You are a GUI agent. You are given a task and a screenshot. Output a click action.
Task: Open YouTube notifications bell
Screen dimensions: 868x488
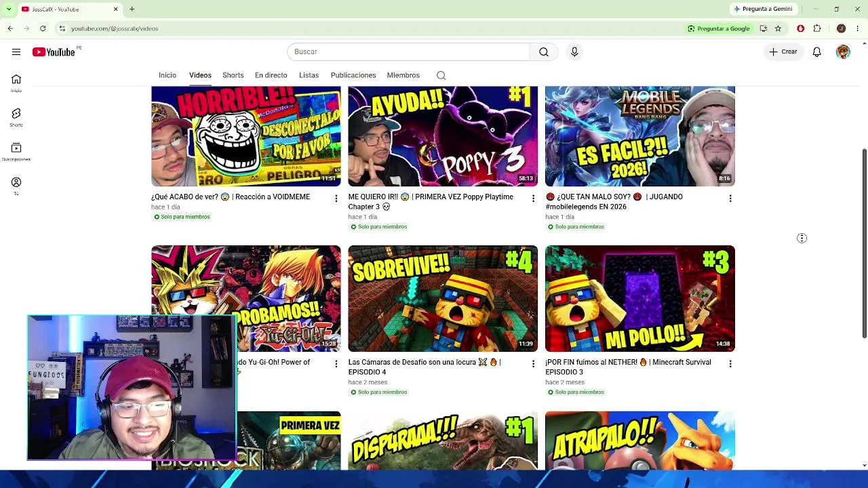817,52
